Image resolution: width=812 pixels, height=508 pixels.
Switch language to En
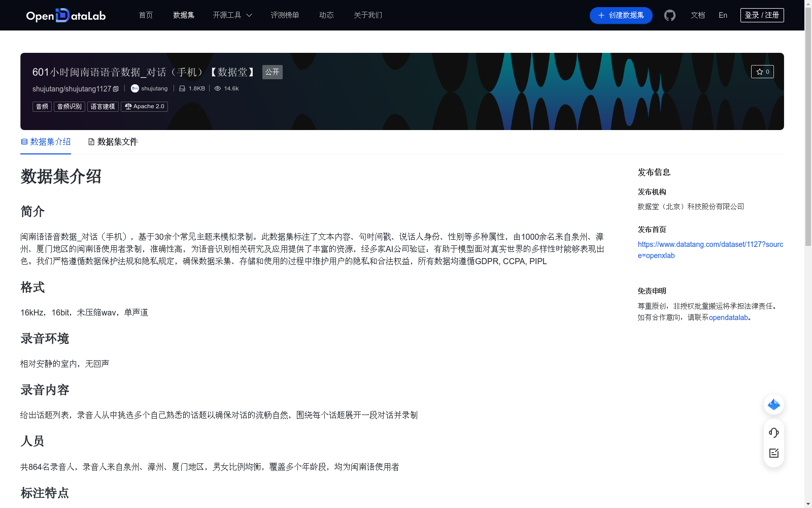[723, 15]
